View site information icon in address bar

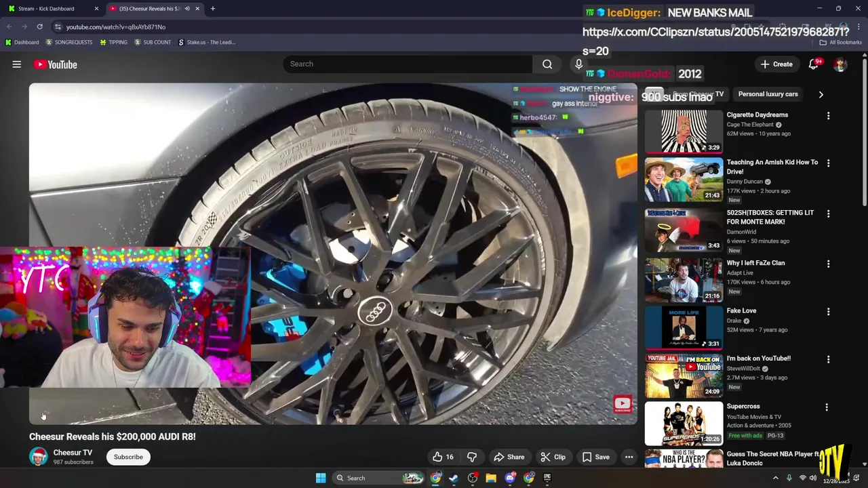58,26
